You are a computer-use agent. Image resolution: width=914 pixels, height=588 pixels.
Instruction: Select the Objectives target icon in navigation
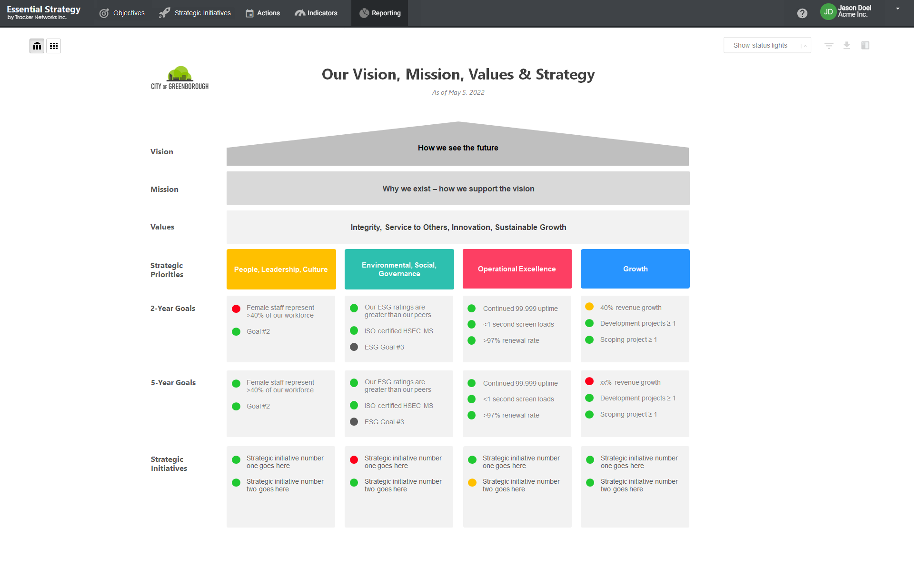[x=104, y=13]
